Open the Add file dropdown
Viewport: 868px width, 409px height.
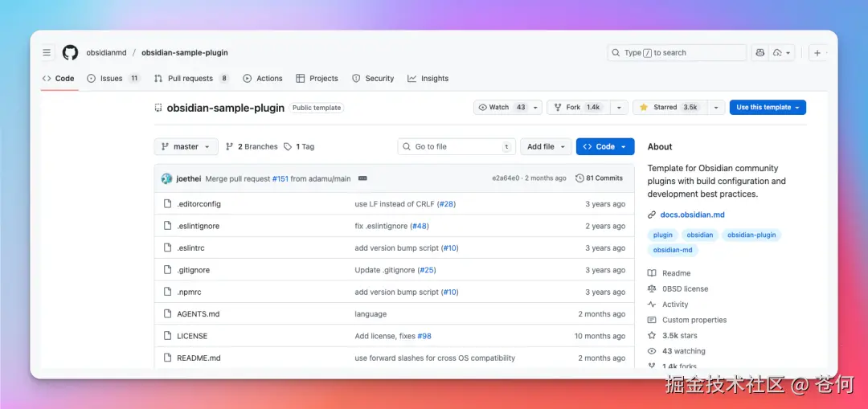(545, 147)
